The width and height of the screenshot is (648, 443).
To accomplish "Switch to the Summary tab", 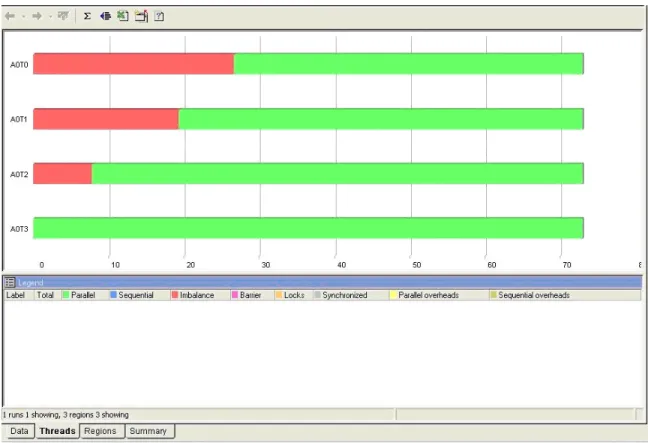I will click(148, 431).
